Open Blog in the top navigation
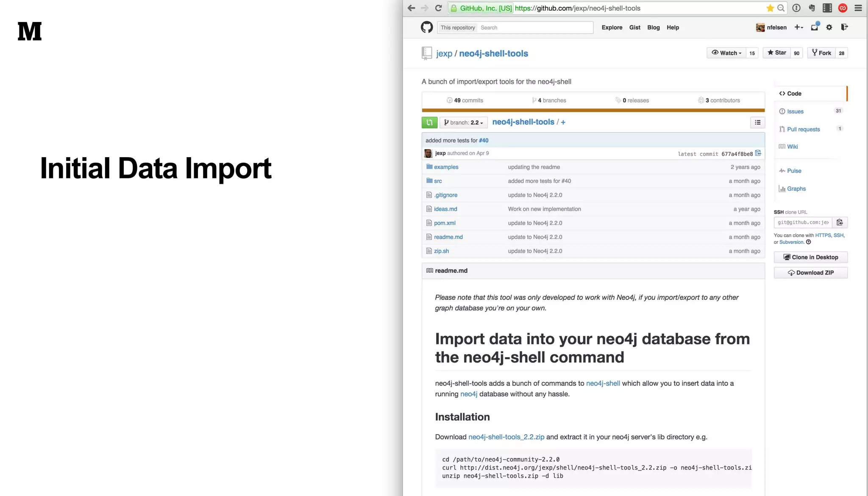 pyautogui.click(x=654, y=28)
